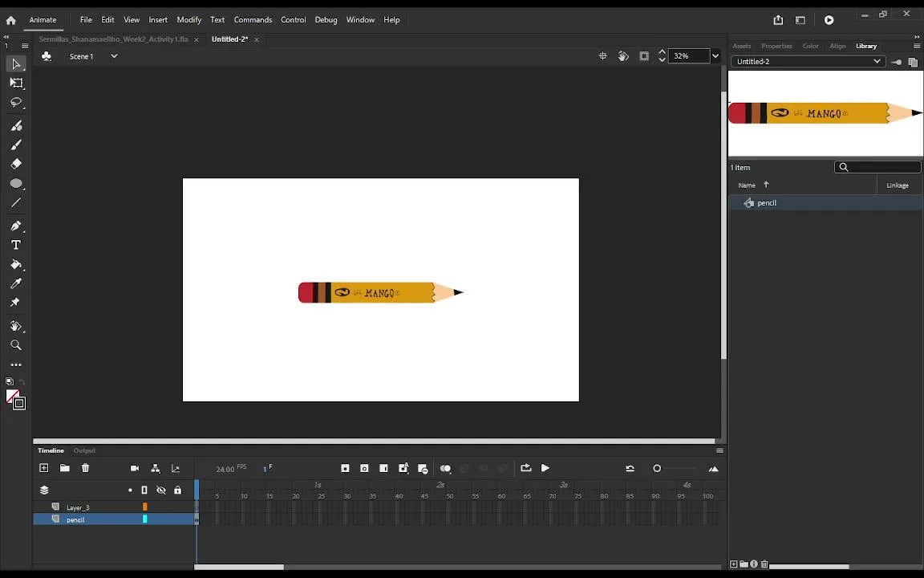Select the Paint Bucket tool

tap(16, 264)
